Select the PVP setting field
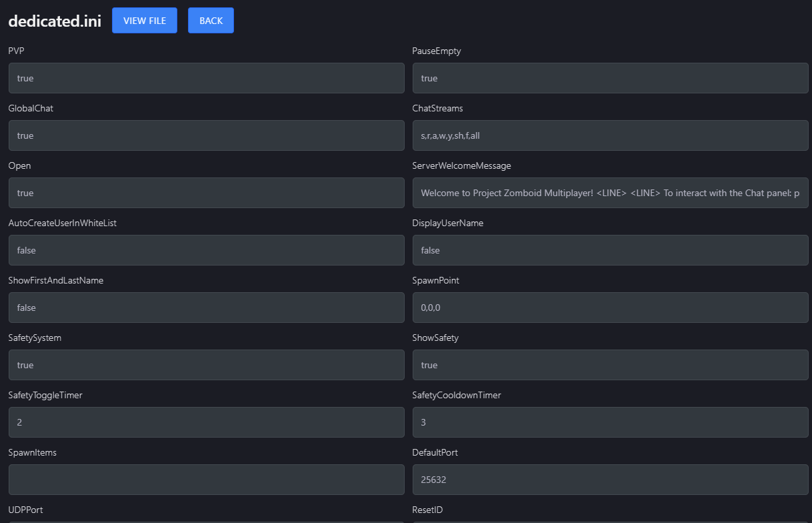Screen dimensions: 812x523 pyautogui.click(x=205, y=78)
